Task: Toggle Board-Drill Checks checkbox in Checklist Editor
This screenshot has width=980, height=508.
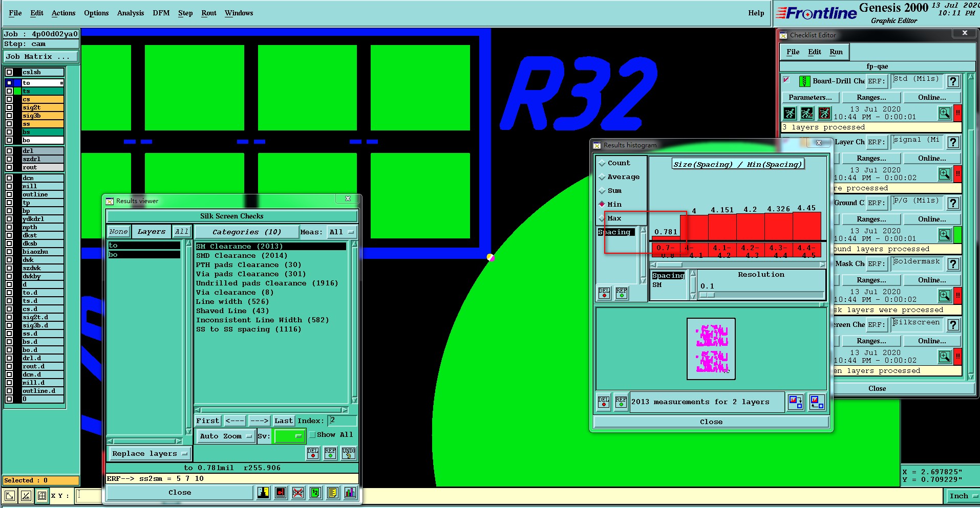Action: pos(786,80)
